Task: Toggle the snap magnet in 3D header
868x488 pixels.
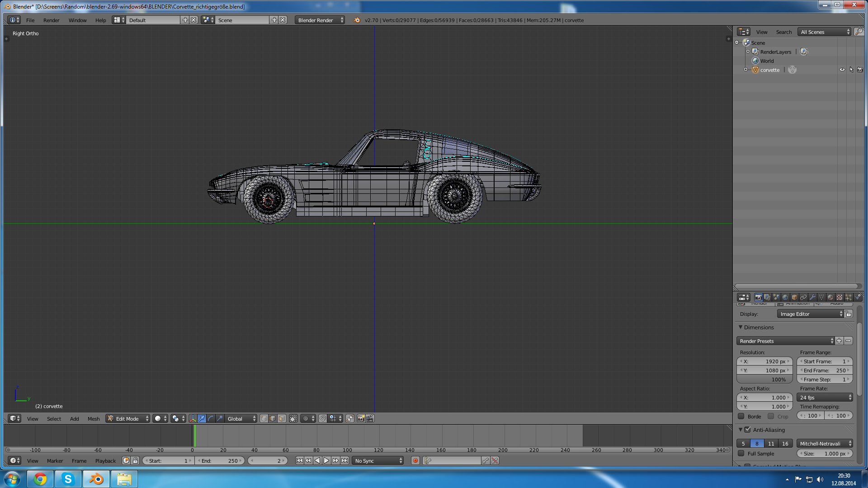Action: [323, 418]
